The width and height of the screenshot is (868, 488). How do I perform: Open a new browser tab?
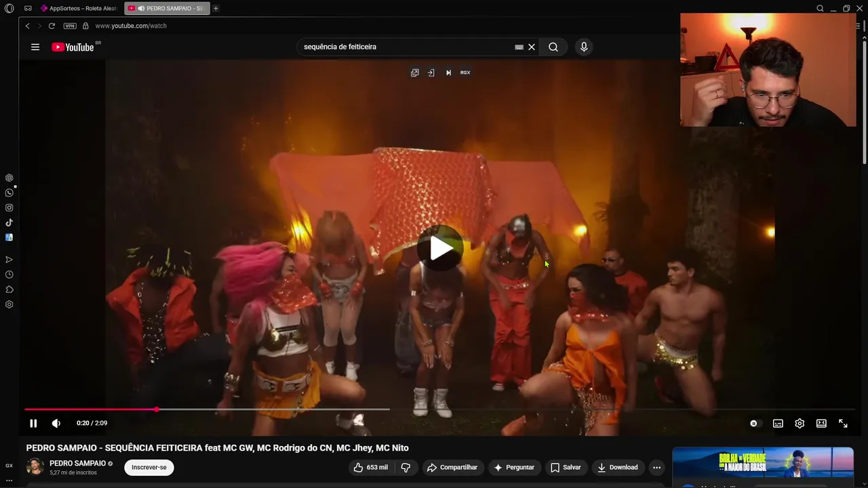point(216,8)
